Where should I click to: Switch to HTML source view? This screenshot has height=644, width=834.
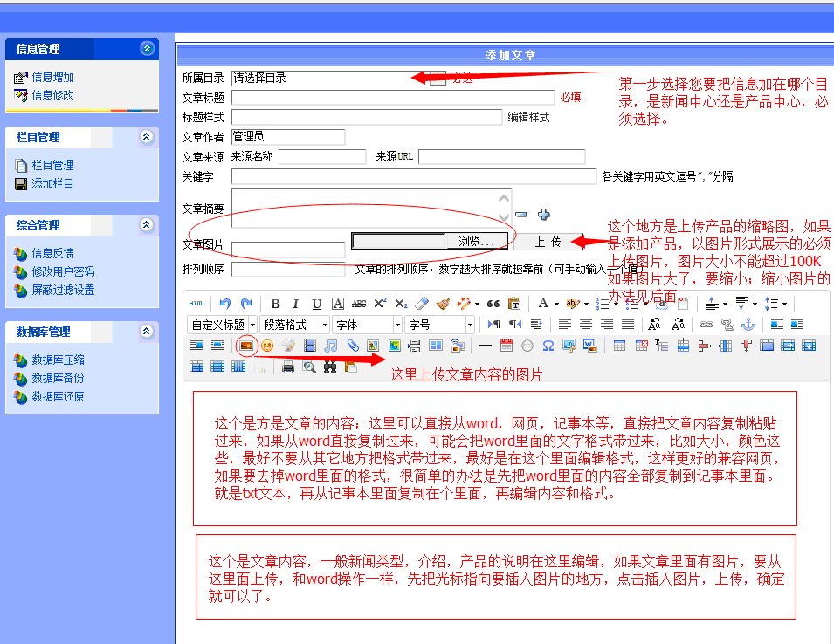(197, 304)
